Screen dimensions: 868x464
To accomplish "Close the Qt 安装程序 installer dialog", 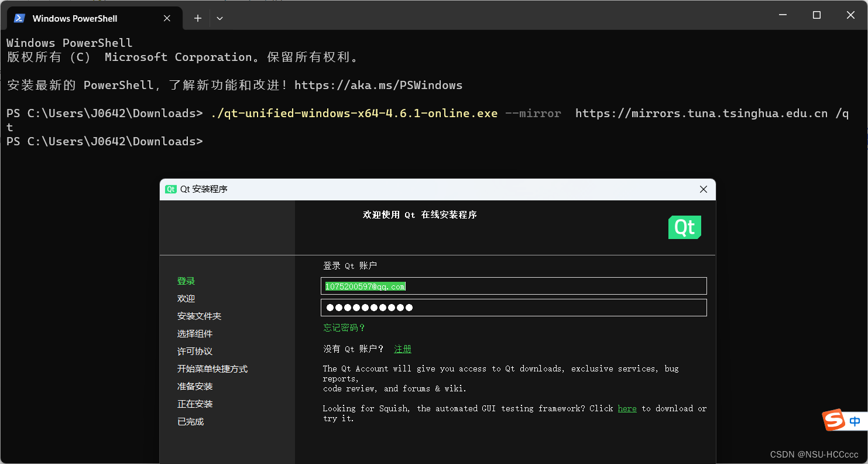I will (x=704, y=189).
